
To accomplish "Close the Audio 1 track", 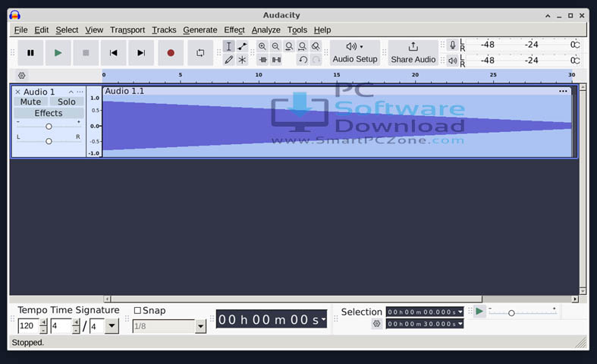I will 17,92.
